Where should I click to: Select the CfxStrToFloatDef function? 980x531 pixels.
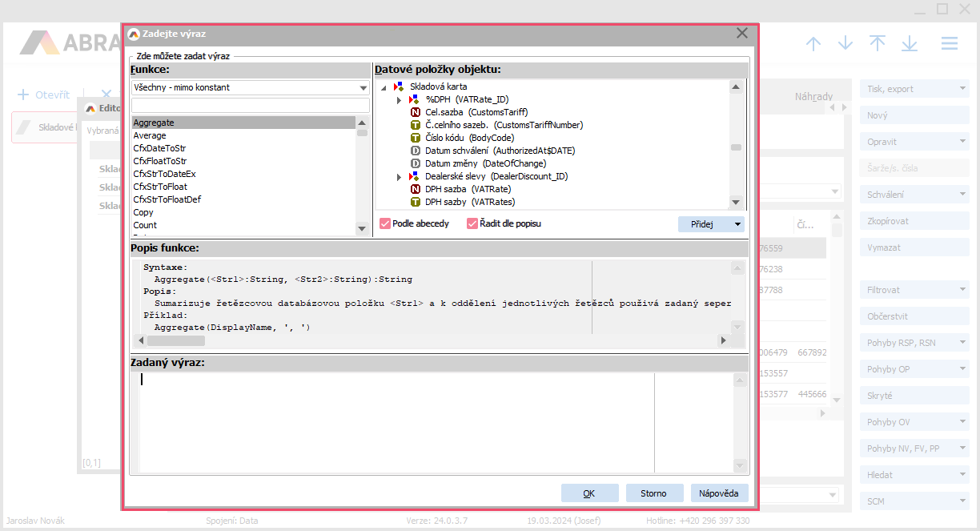click(x=243, y=199)
